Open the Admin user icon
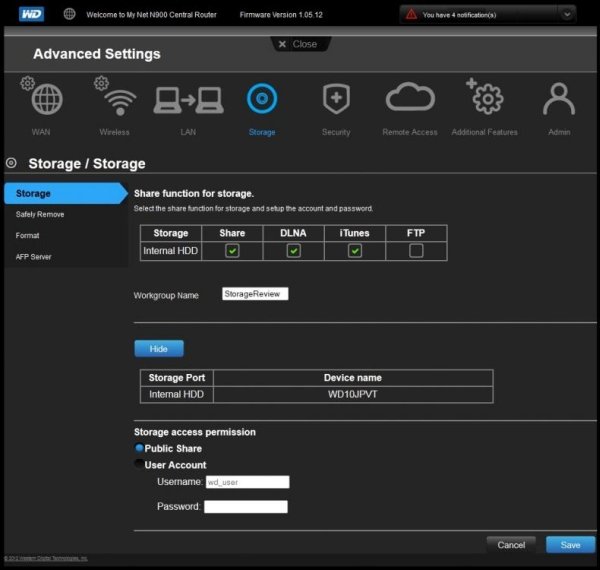Image resolution: width=600 pixels, height=570 pixels. point(558,100)
